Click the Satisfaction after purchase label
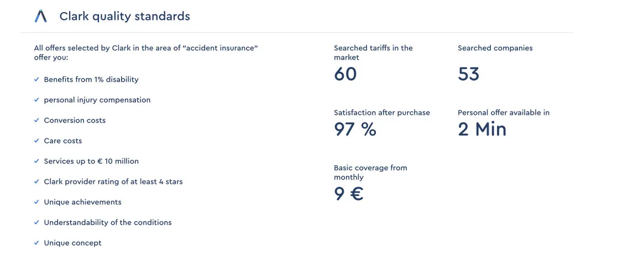 click(x=381, y=113)
